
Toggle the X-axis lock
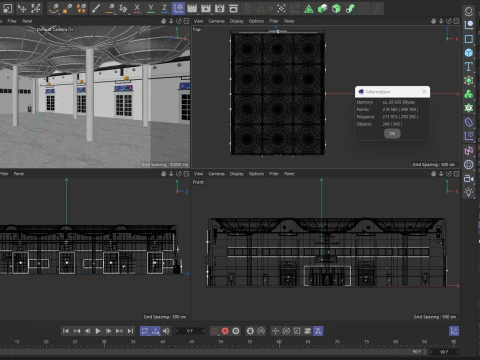137,8
